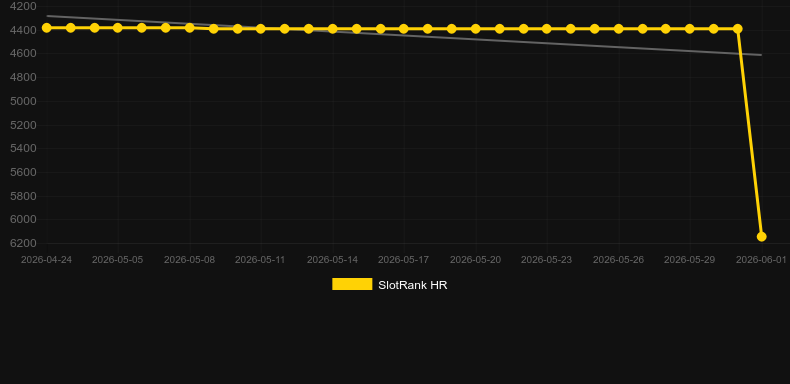Select the data point above 2026-05-08
Viewport: 790px width, 384px height.
tap(189, 28)
